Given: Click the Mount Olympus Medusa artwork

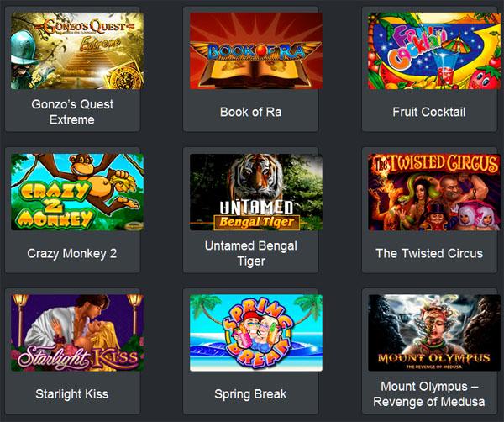Looking at the screenshot, I should (434, 333).
